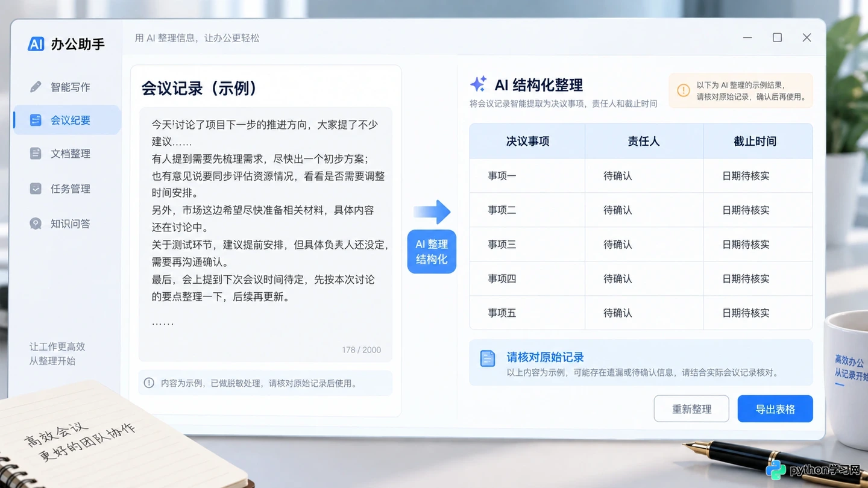Open the 智能写作 section
The width and height of the screenshot is (868, 488).
(67, 87)
